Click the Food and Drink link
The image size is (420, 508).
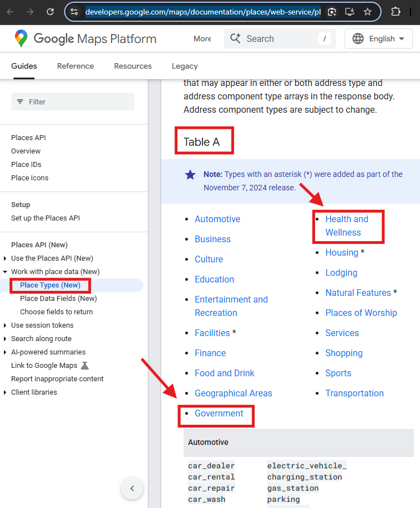(224, 373)
